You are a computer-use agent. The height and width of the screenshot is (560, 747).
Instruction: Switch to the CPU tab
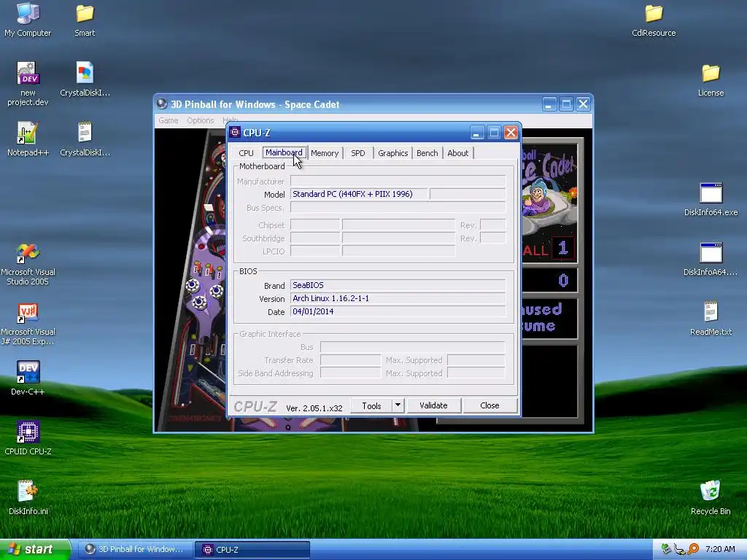tap(246, 153)
